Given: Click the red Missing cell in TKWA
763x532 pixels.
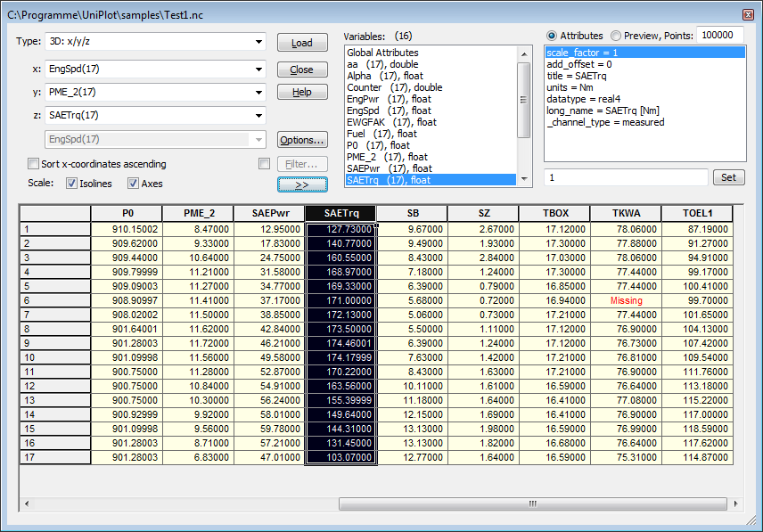Looking at the screenshot, I should pos(627,300).
